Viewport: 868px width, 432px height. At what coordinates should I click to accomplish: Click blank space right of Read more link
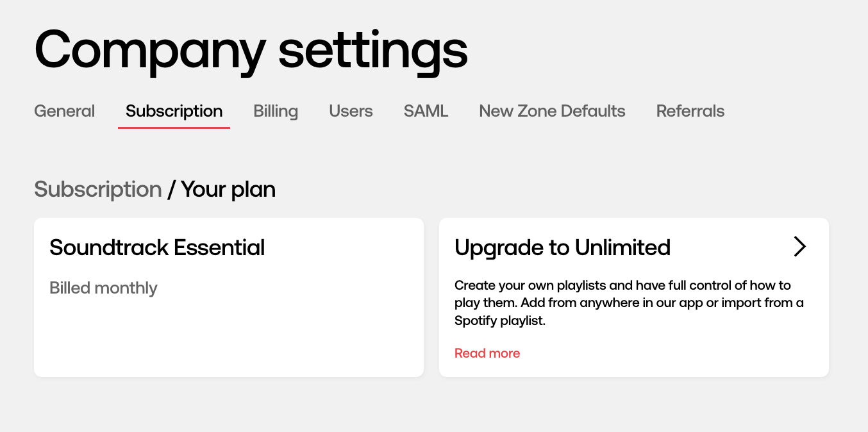pos(667,353)
